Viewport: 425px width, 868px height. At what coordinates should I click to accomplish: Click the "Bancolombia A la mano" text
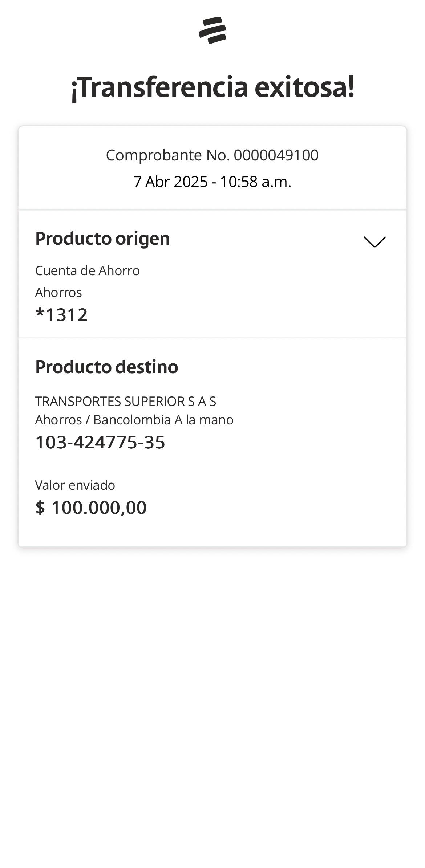tap(163, 420)
